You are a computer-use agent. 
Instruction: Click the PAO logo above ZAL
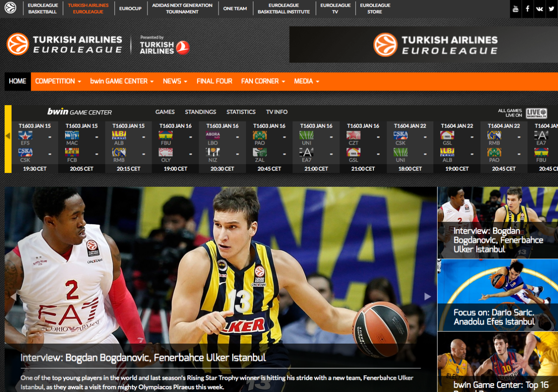pos(259,135)
